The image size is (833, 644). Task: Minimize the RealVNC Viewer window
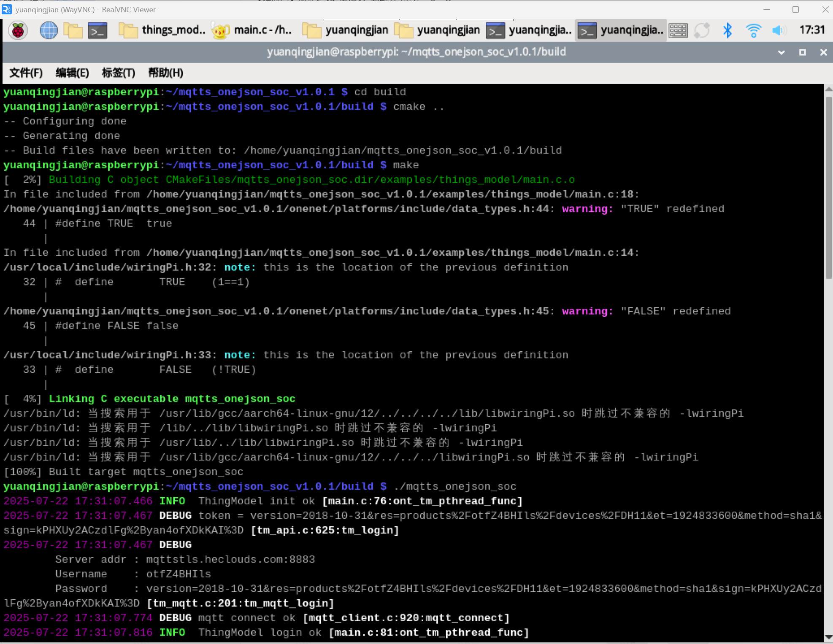pos(767,9)
